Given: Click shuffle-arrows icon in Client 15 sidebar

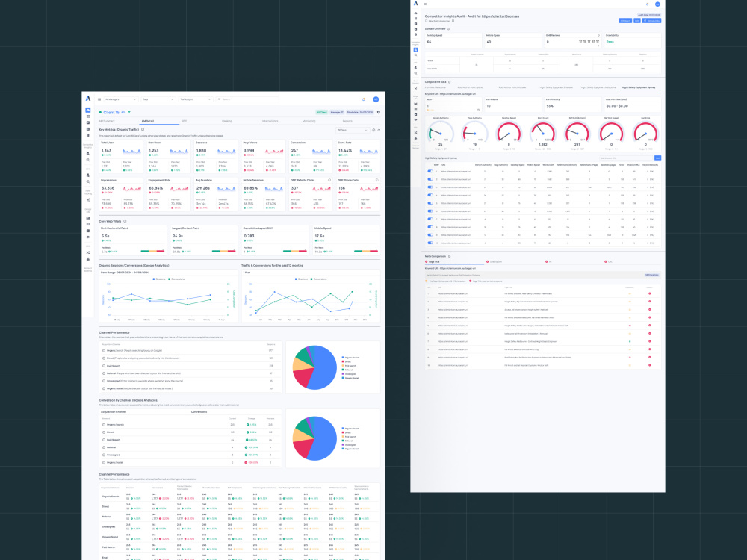Looking at the screenshot, I should pyautogui.click(x=87, y=252).
